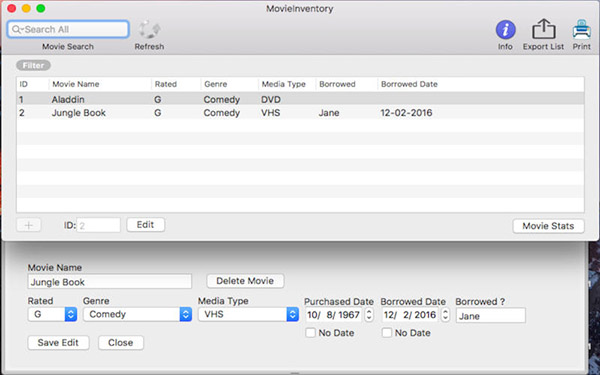The width and height of the screenshot is (600, 375).
Task: Open the Media Type dropdown showing VHS
Action: 248,314
